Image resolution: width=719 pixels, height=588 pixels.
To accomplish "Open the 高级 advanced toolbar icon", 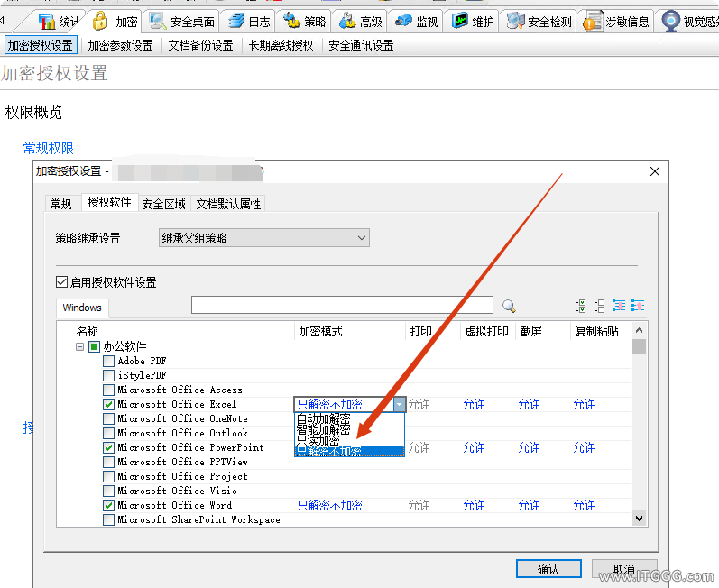I will [x=360, y=22].
